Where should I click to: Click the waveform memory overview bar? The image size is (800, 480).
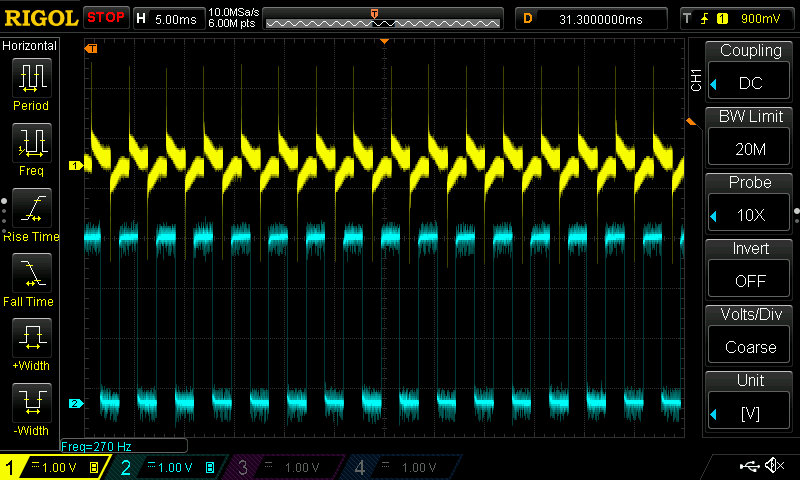point(383,19)
